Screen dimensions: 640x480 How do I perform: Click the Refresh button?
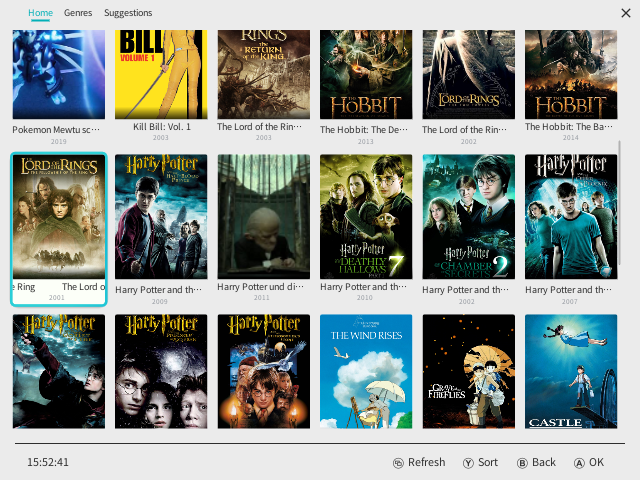[419, 462]
